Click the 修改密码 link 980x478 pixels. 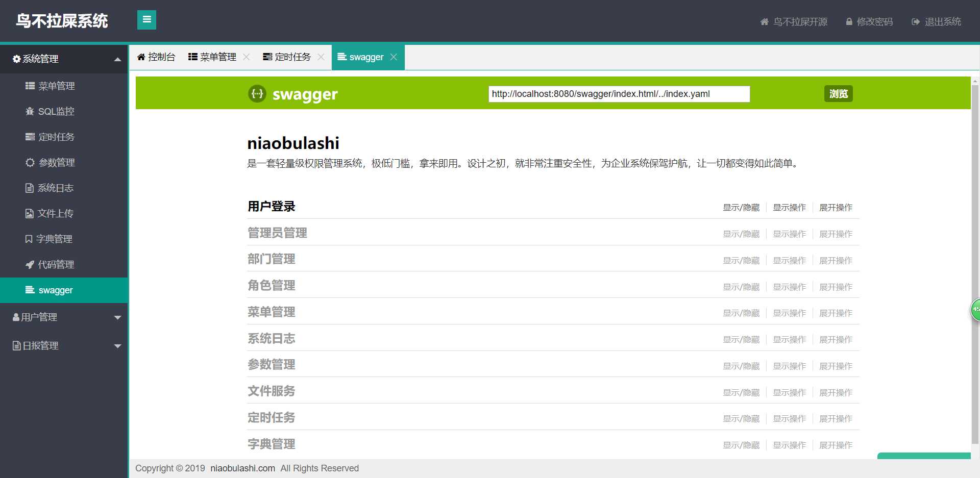[869, 22]
